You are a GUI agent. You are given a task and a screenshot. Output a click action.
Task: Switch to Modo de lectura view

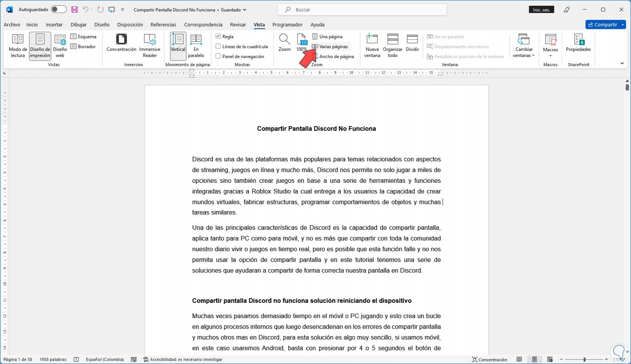click(18, 46)
